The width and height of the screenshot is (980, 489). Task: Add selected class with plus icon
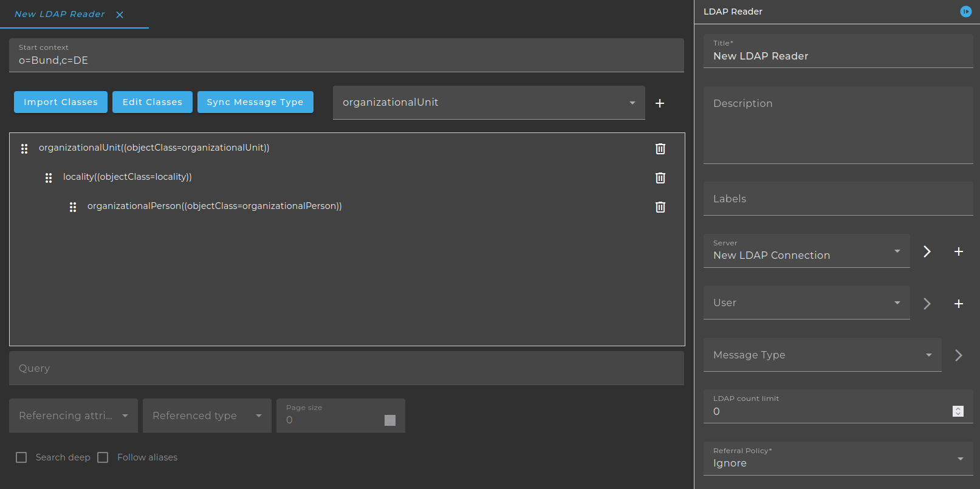pyautogui.click(x=660, y=103)
